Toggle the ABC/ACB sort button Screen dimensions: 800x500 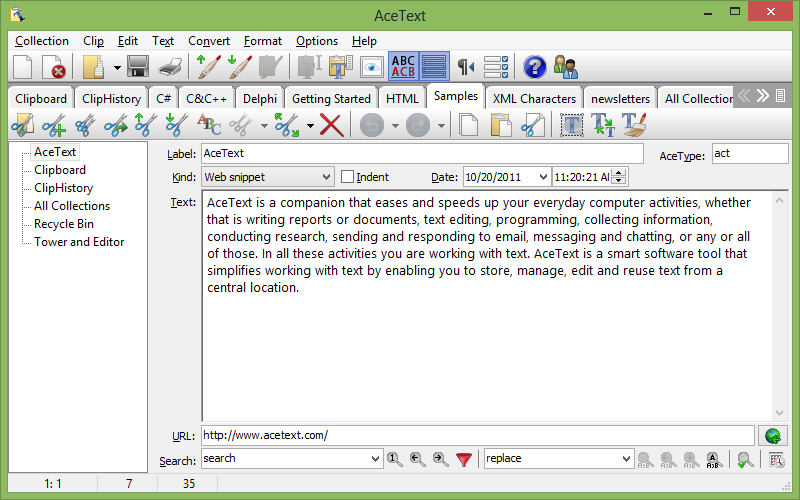(403, 67)
